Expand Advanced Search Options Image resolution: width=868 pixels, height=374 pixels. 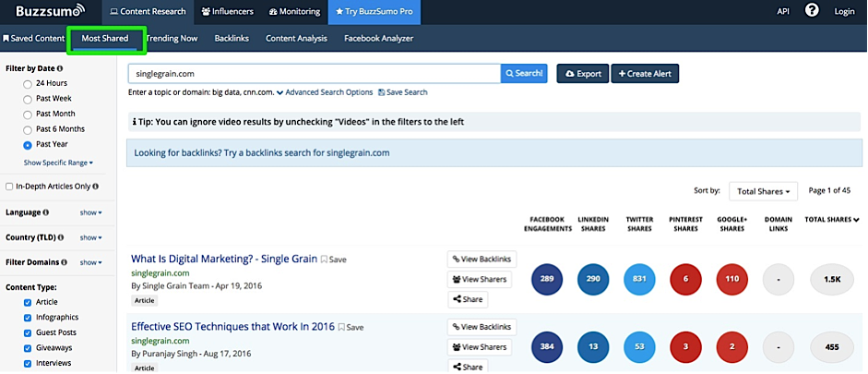tap(329, 92)
